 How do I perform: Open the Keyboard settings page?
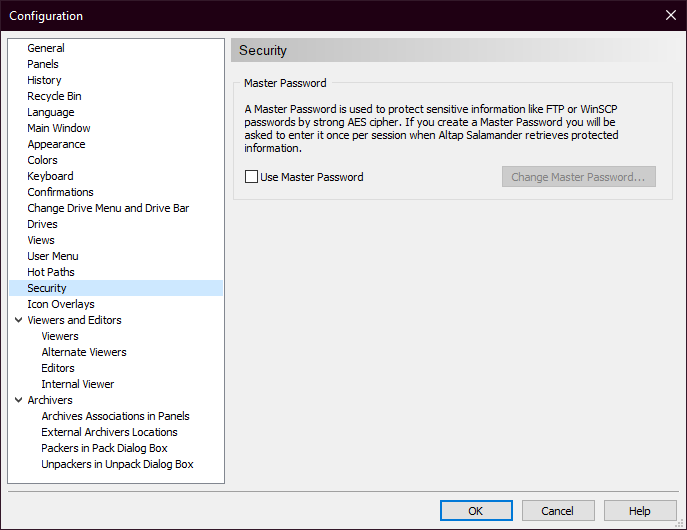pos(50,176)
